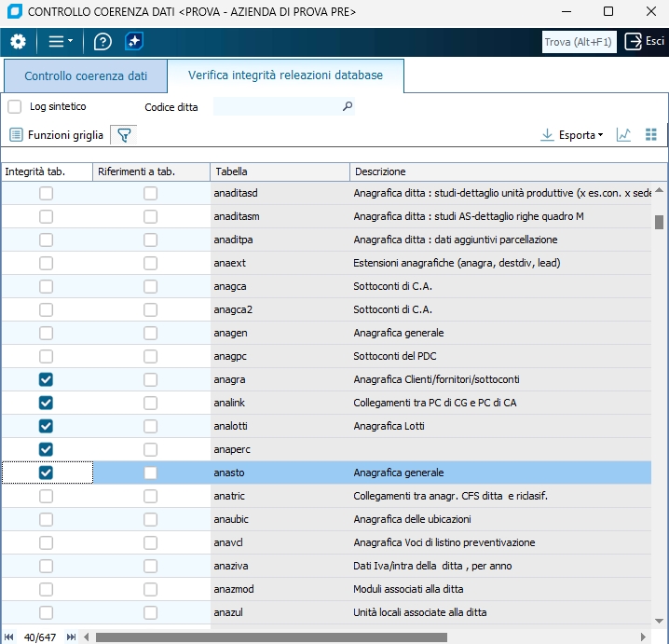Uncheck Integrità tab. for analink
Image resolution: width=669 pixels, height=644 pixels.
click(46, 403)
